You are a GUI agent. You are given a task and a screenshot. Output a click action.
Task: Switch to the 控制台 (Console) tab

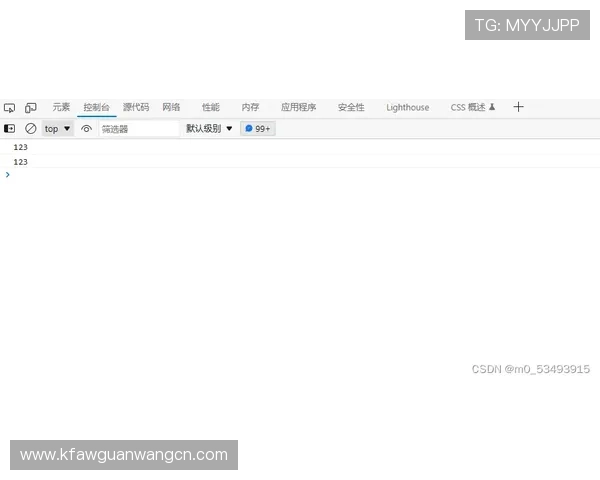coord(96,107)
